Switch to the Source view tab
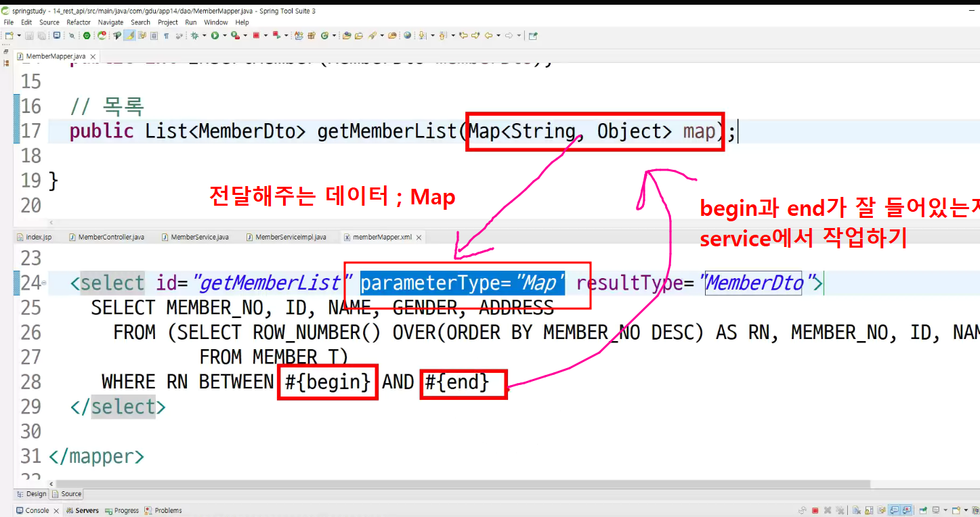The image size is (980, 517). (67, 494)
